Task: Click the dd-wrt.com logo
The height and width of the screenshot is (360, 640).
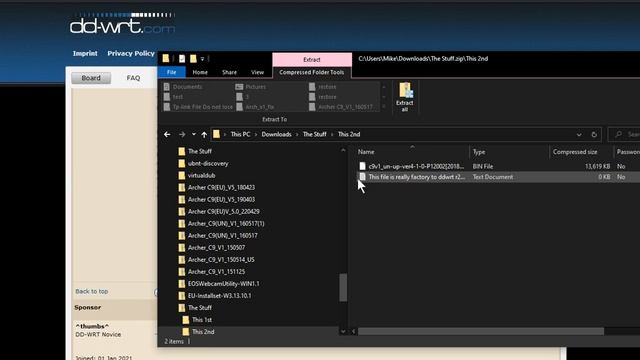Action: click(x=122, y=24)
